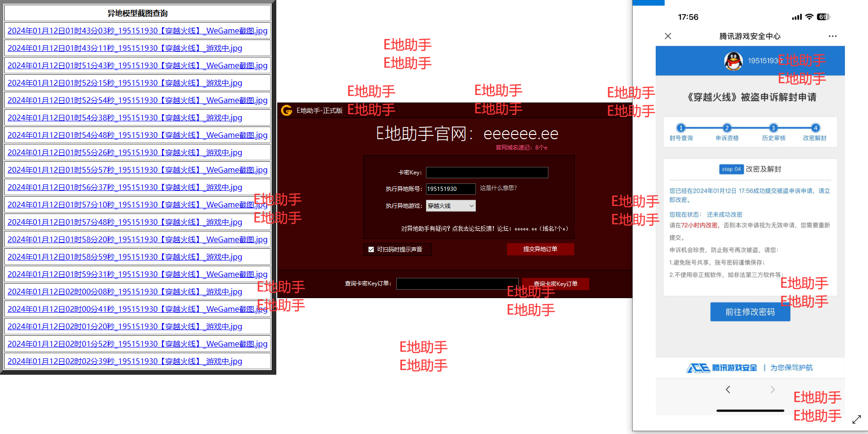This screenshot has width=868, height=434.
Task: Click the E地助手官网 eeeeee.ee heading
Action: (467, 134)
